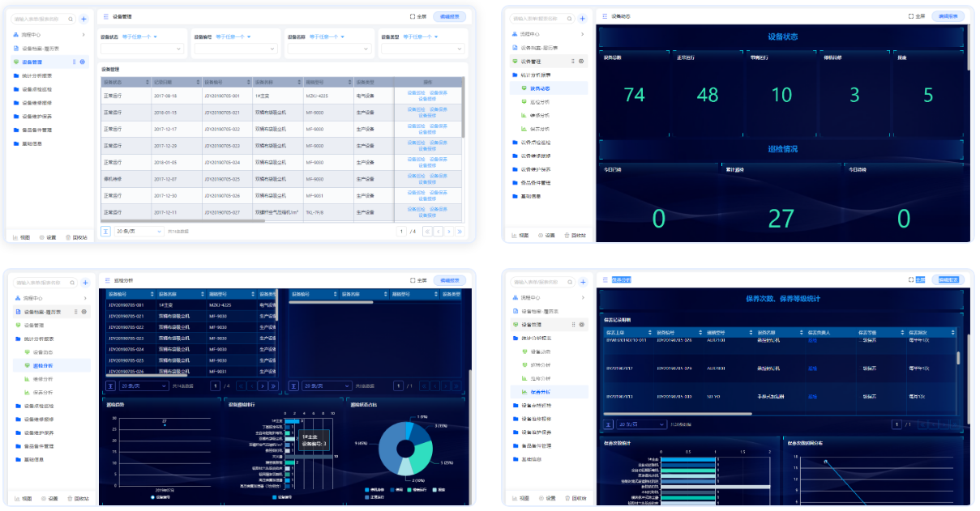This screenshot has height=511, width=980.
Task: Go to next page in 设备管理 table pagination
Action: (448, 232)
